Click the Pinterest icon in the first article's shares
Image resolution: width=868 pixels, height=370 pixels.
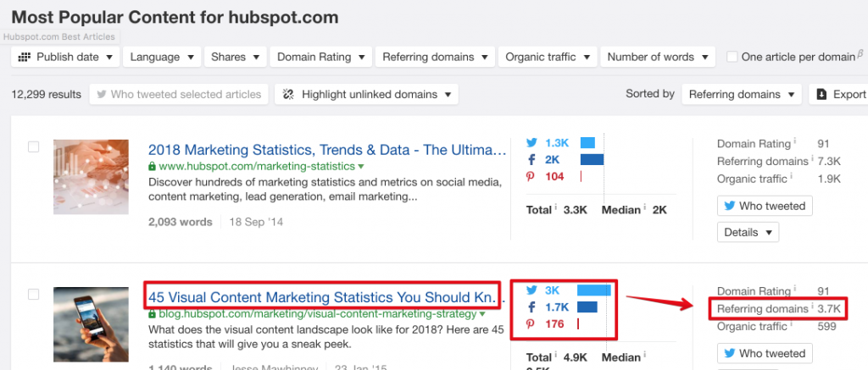pos(531,176)
